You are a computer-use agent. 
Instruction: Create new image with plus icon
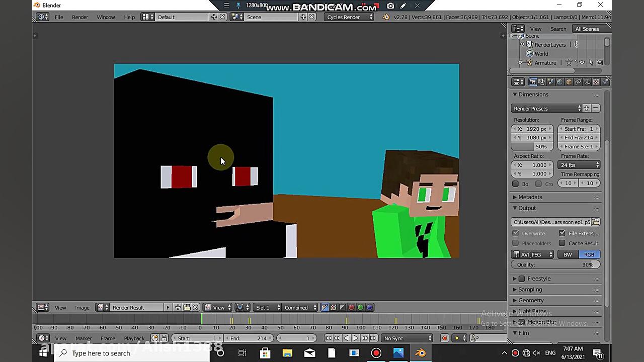pyautogui.click(x=178, y=308)
